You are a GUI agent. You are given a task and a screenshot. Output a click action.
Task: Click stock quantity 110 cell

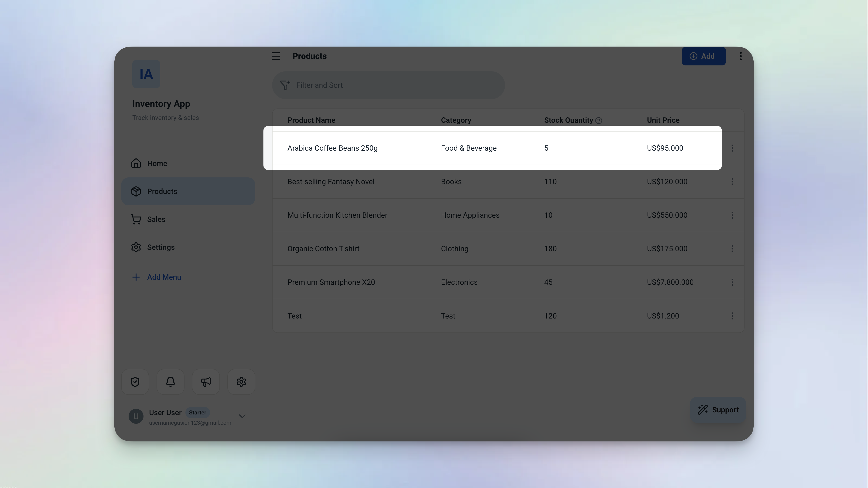tap(550, 182)
